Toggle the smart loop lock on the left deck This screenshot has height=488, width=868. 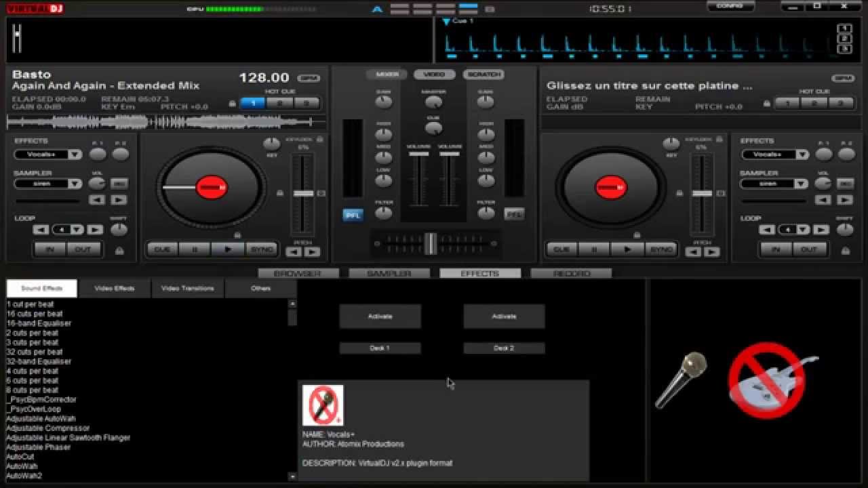click(119, 251)
